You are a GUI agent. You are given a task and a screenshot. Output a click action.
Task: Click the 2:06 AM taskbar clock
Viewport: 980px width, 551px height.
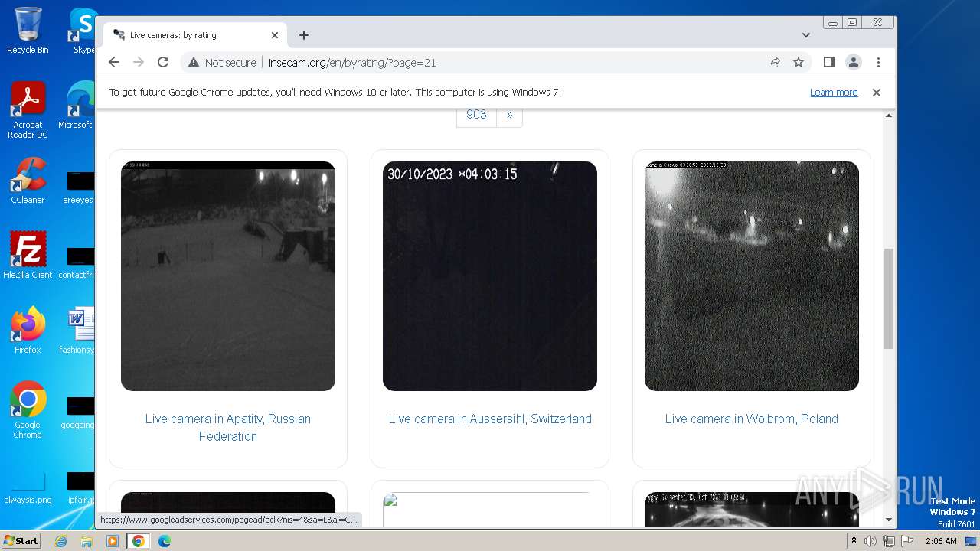click(x=941, y=541)
